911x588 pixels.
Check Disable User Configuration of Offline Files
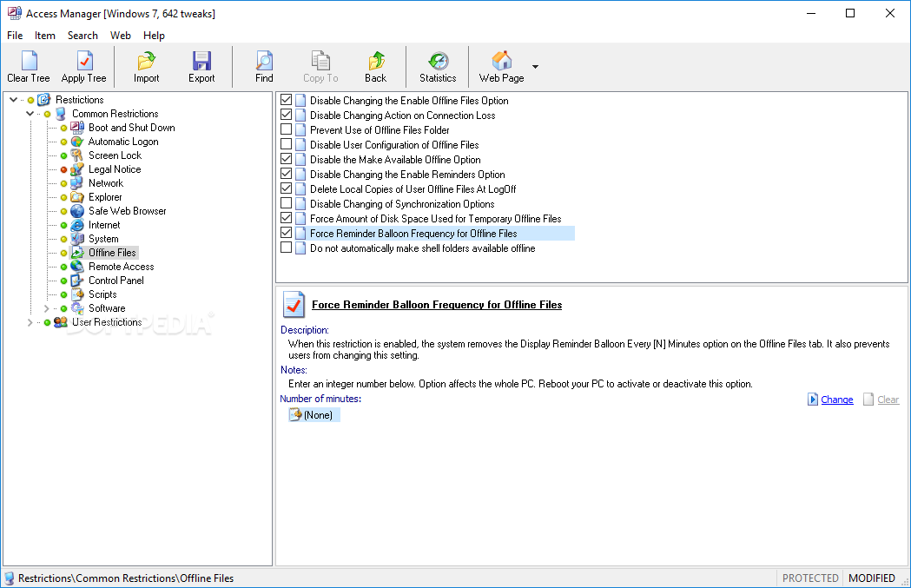click(286, 144)
